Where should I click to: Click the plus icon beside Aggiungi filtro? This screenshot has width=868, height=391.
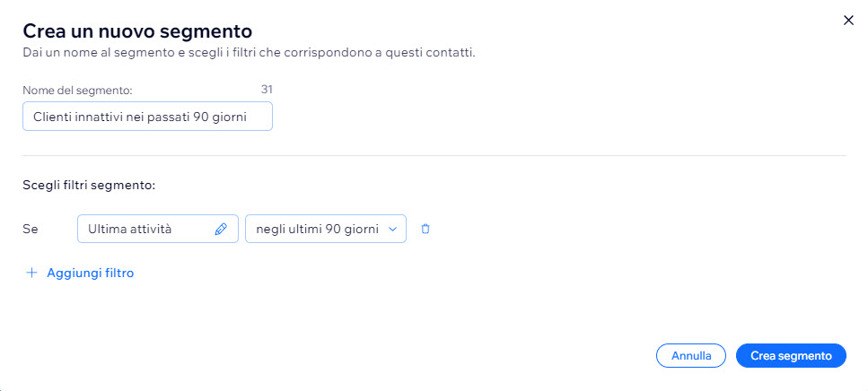pos(32,273)
